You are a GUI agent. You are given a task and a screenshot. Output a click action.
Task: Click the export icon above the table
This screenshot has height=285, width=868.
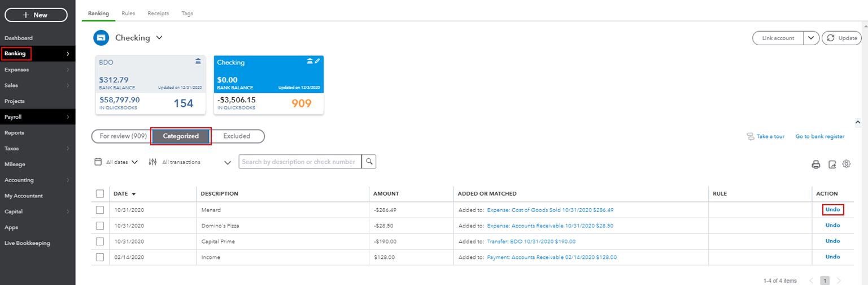tap(831, 165)
